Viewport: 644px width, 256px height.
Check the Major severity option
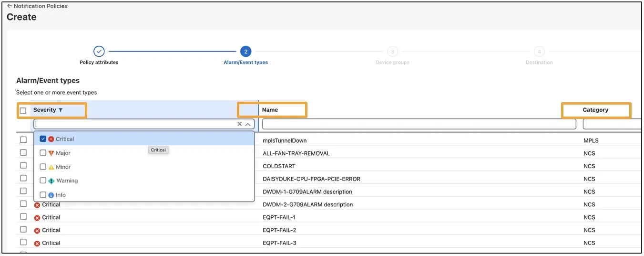click(43, 153)
